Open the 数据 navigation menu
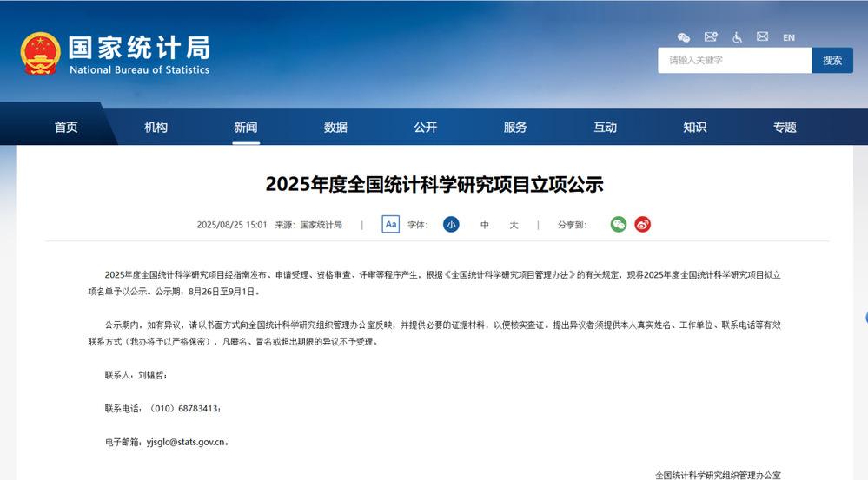The image size is (868, 480). 335,128
